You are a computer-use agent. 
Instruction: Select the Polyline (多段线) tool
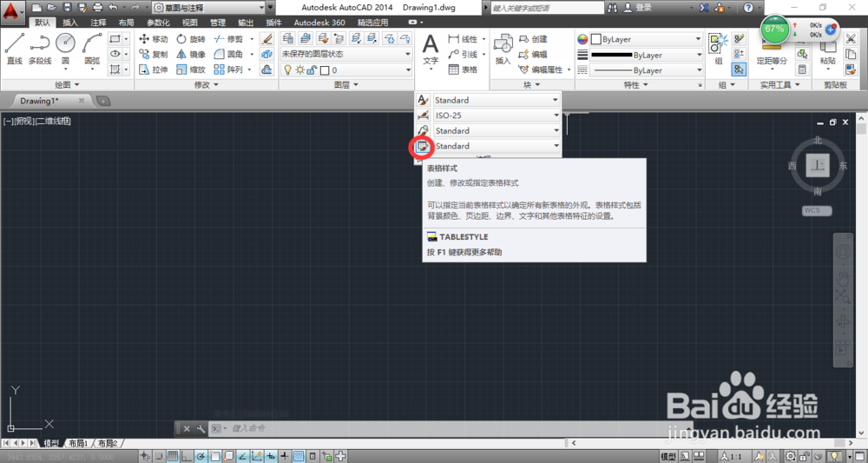(x=40, y=49)
